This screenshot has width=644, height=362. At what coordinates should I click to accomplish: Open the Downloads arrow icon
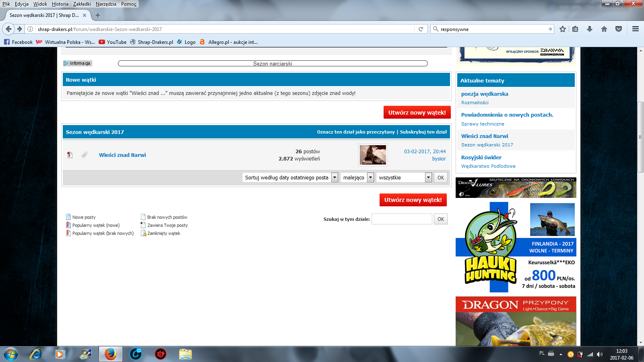coord(590,29)
